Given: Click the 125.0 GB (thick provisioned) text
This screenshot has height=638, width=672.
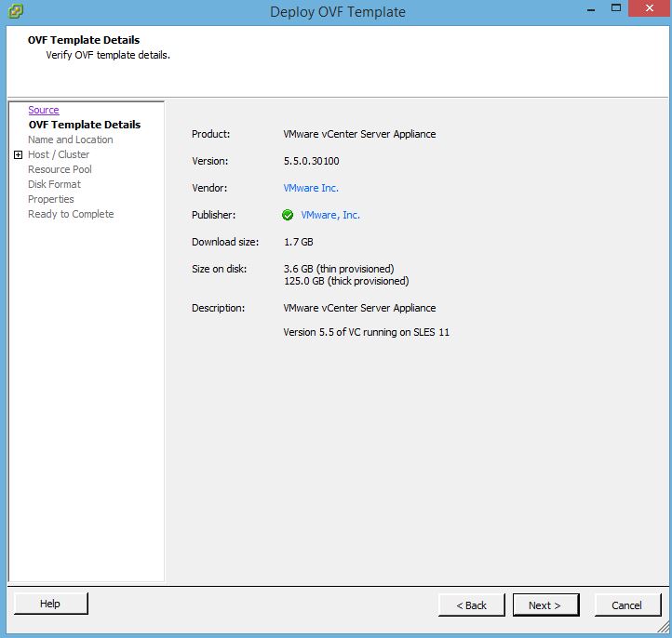Looking at the screenshot, I should point(346,281).
